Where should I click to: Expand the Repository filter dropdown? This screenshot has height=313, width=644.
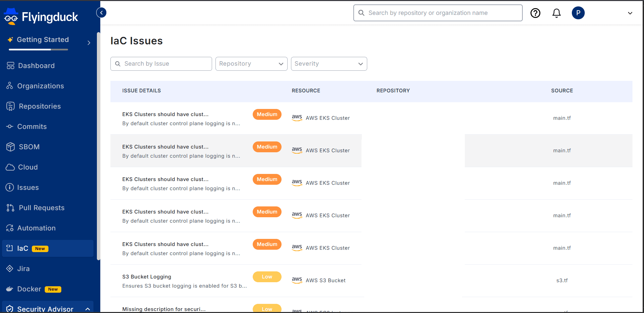(251, 64)
